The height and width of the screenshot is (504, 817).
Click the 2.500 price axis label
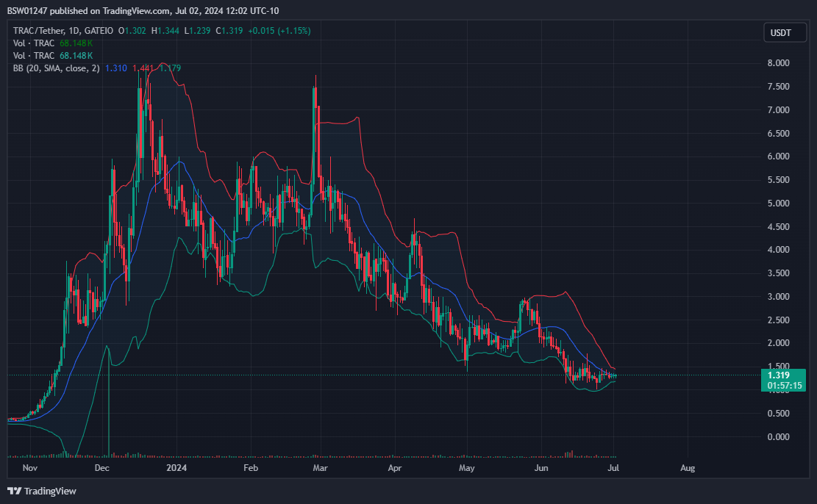[x=779, y=320]
